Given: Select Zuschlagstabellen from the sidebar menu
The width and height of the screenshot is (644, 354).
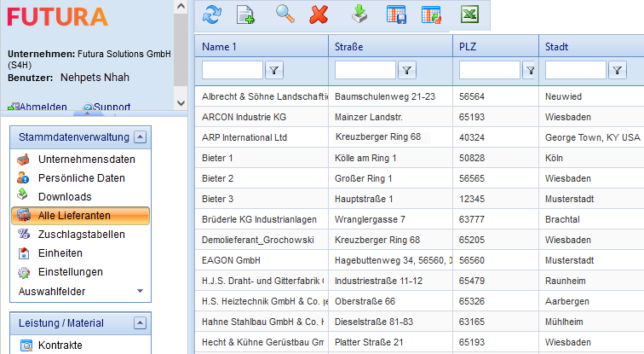Looking at the screenshot, I should point(81,235).
